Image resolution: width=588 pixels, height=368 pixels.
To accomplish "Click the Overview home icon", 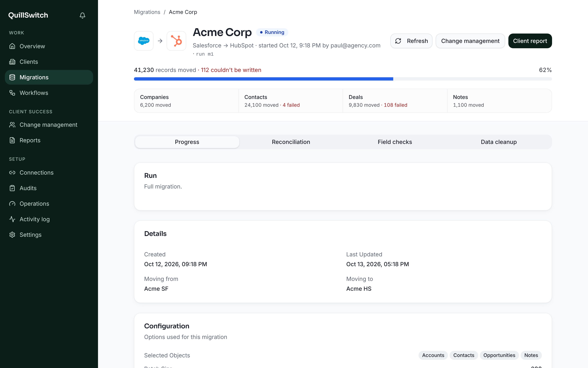I will tap(12, 46).
